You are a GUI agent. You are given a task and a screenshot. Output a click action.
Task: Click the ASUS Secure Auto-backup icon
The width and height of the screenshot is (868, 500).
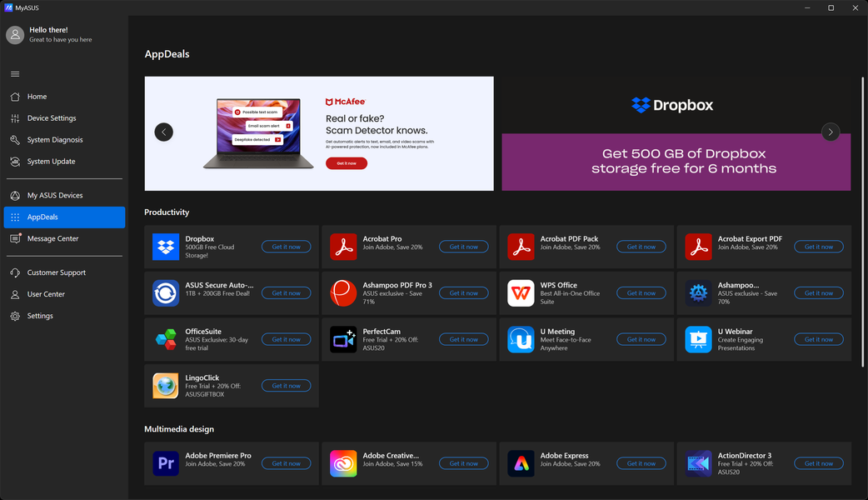tap(166, 292)
